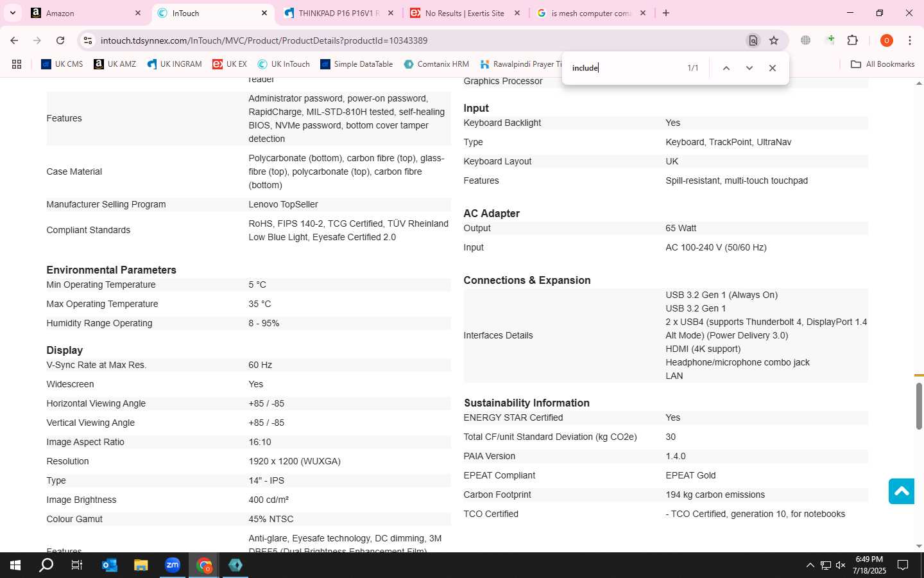Open the apps grid in bookmarks bar
Viewport: 924px width, 578px height.
pyautogui.click(x=17, y=64)
